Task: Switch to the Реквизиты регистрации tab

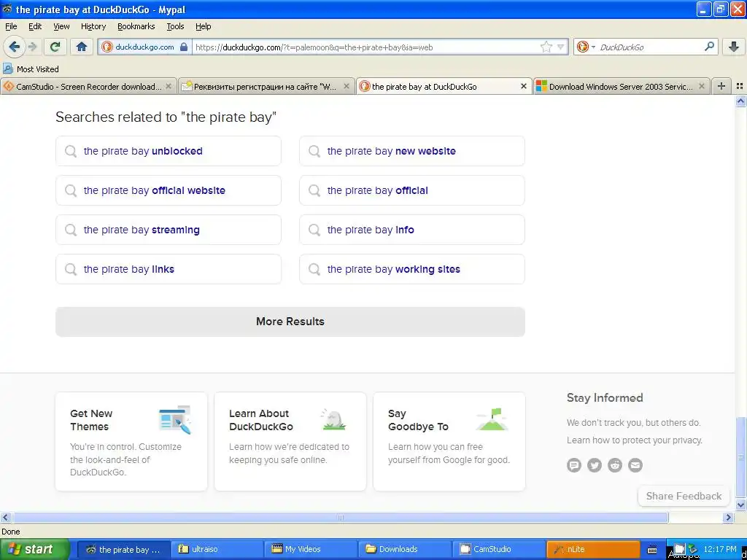Action: [x=266, y=86]
